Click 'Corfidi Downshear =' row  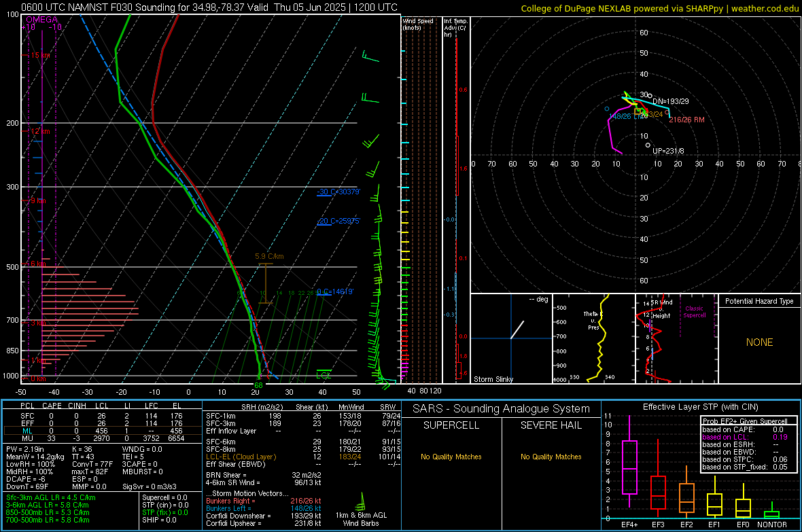pos(264,516)
